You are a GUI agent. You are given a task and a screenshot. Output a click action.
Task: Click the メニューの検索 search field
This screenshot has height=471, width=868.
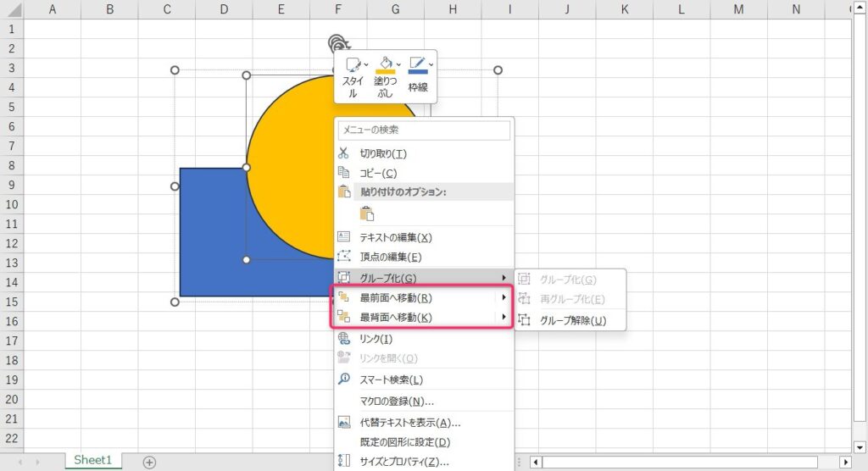coord(424,130)
